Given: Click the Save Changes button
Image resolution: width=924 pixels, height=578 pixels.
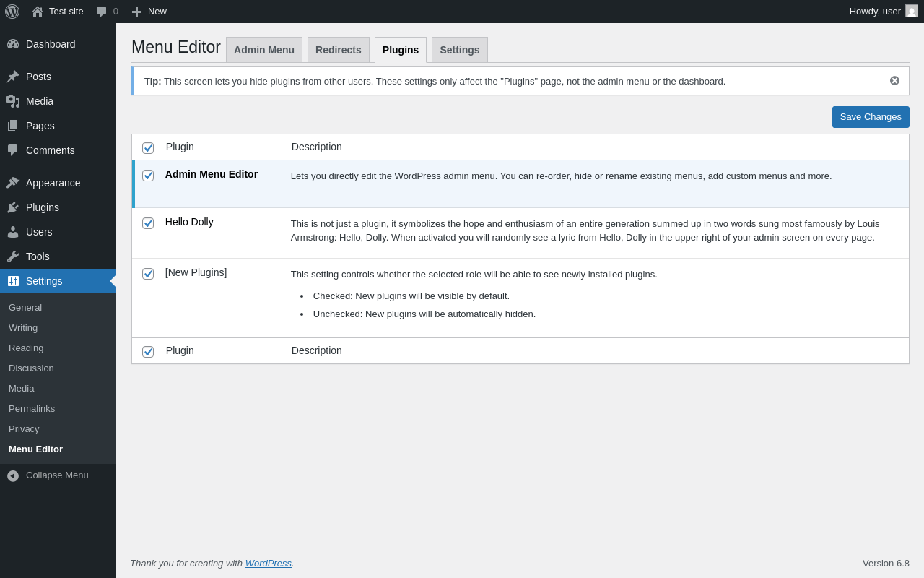Looking at the screenshot, I should coord(870,117).
